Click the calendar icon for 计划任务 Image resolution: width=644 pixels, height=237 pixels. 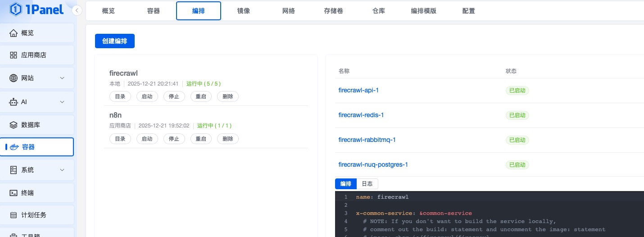(14, 215)
